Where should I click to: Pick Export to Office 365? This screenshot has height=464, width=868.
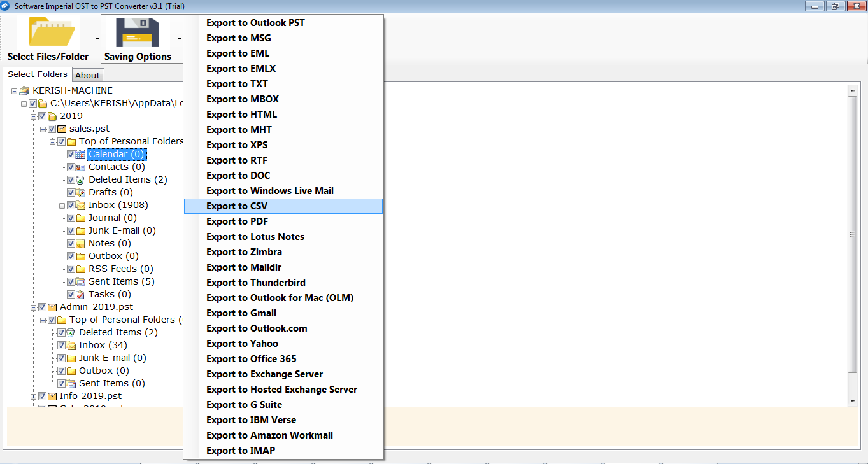pyautogui.click(x=251, y=359)
